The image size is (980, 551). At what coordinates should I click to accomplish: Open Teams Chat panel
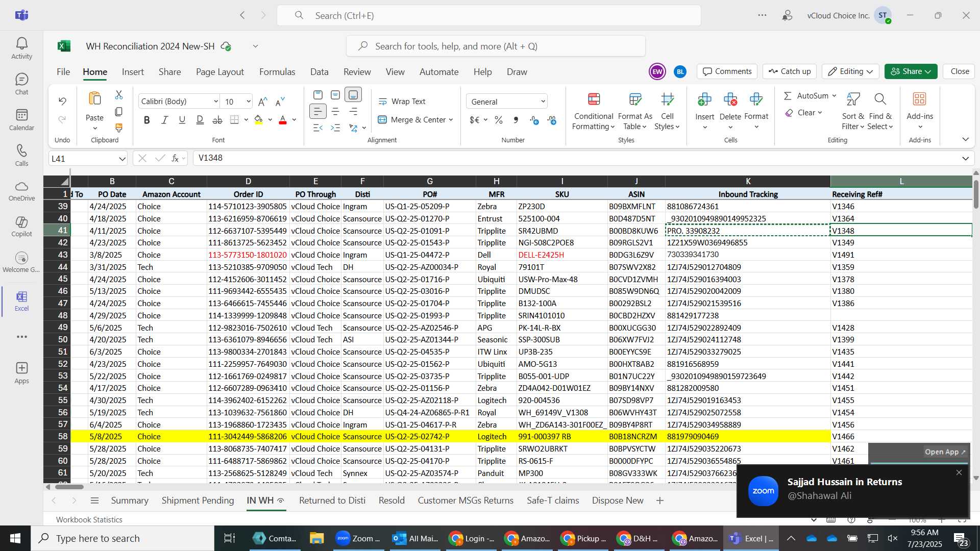[21, 84]
